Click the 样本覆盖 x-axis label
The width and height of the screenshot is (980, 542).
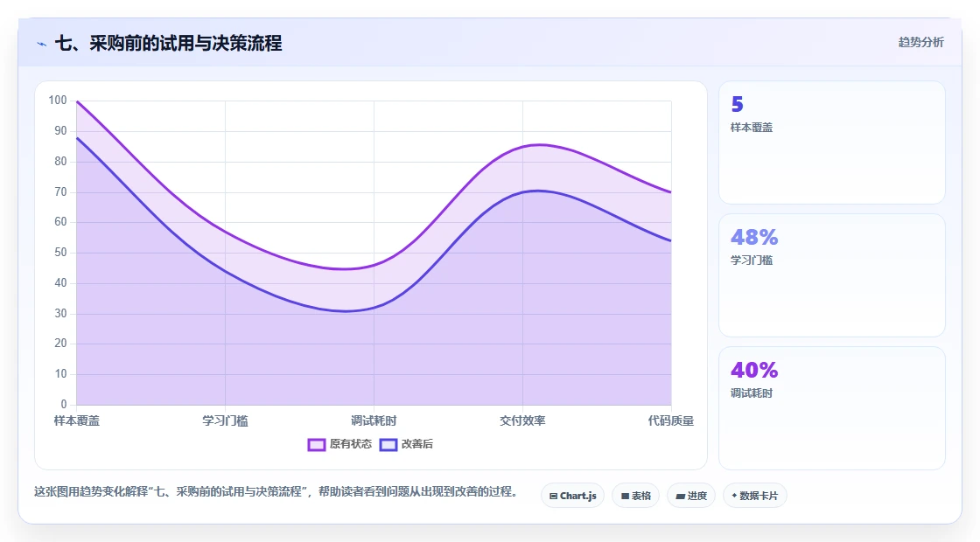pos(77,420)
